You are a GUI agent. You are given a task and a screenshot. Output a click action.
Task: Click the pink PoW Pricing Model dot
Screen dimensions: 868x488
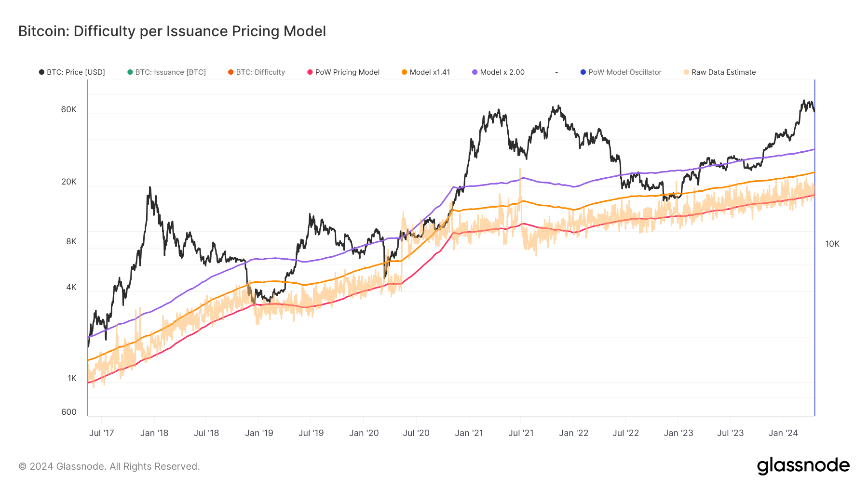[x=310, y=72]
